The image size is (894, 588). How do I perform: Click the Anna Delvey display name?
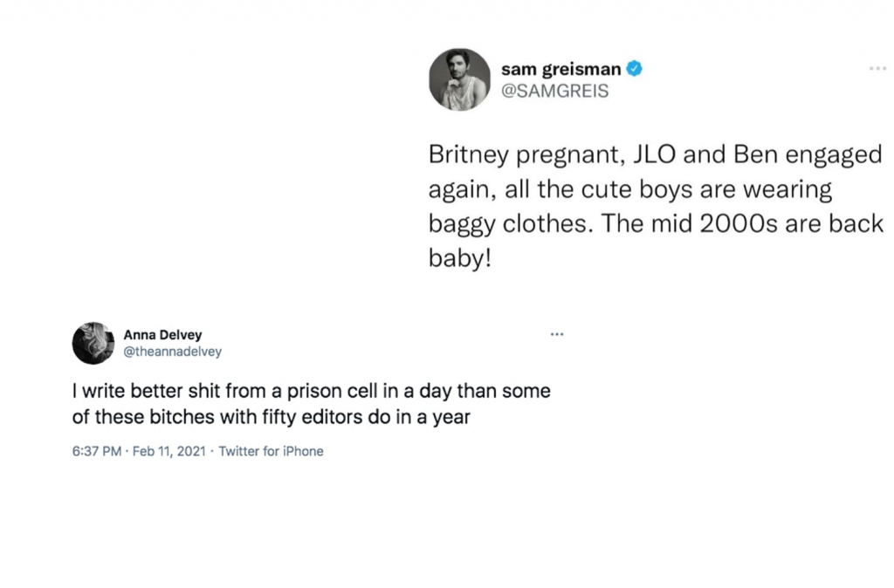click(162, 335)
